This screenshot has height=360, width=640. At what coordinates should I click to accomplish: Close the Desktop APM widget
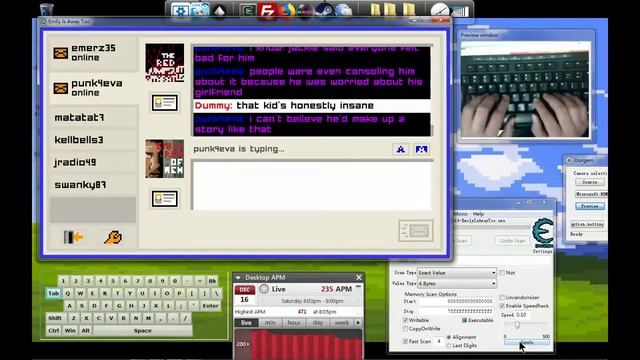tap(358, 278)
